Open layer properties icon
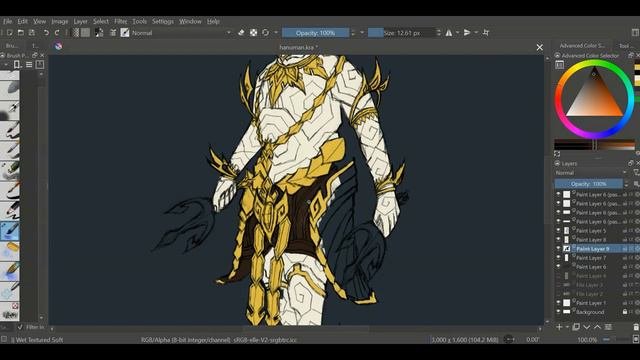 click(x=608, y=327)
